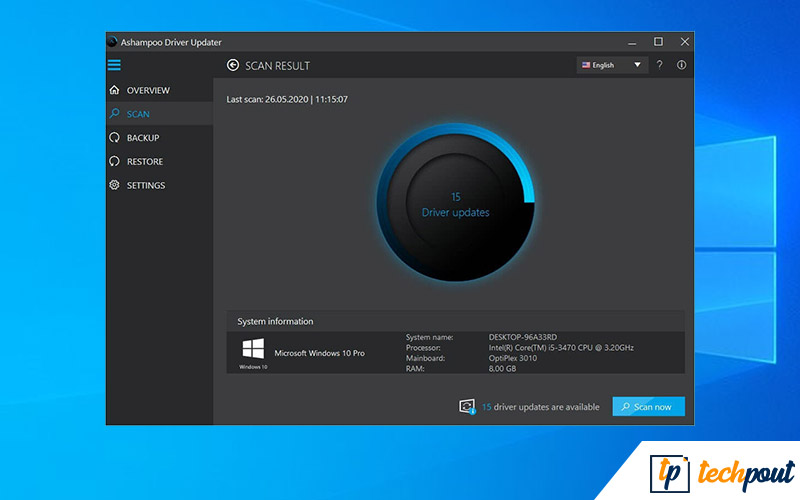Click the Backup icon in the sidebar
Image resolution: width=800 pixels, height=500 pixels.
pyautogui.click(x=114, y=138)
